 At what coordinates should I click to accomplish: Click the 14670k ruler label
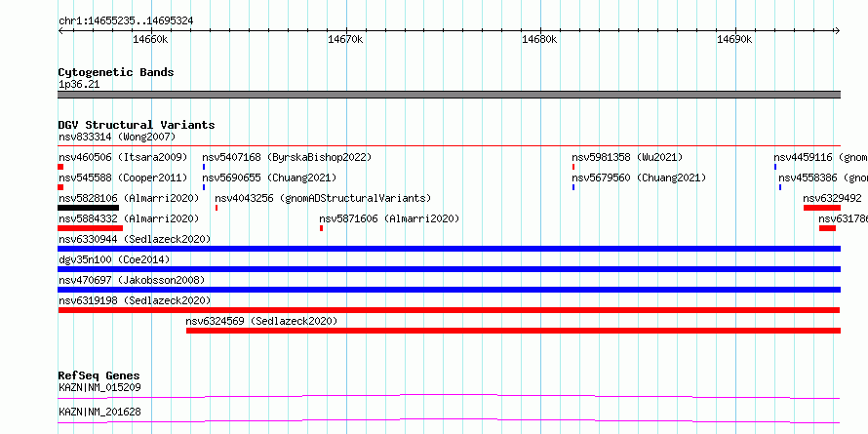[345, 39]
